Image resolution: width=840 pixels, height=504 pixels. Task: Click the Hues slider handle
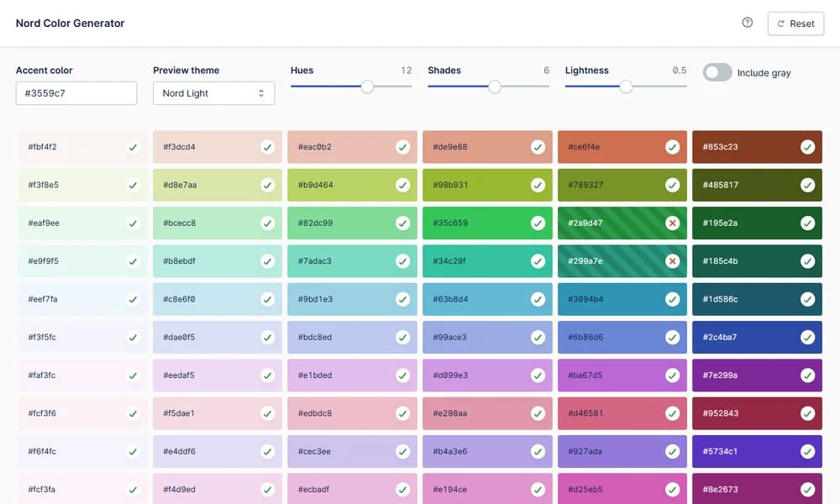[367, 87]
